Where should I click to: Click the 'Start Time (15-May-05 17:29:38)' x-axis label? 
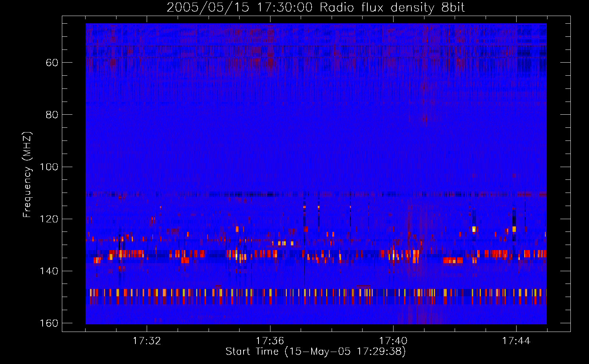point(316,352)
